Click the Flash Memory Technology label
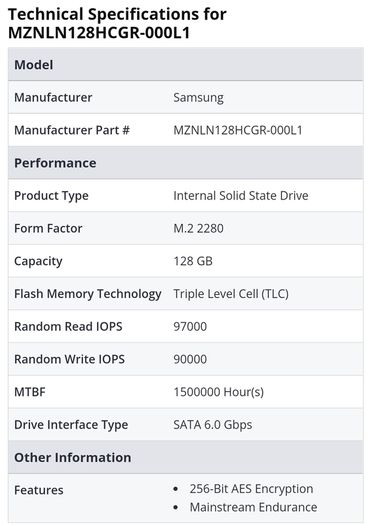 pos(88,294)
